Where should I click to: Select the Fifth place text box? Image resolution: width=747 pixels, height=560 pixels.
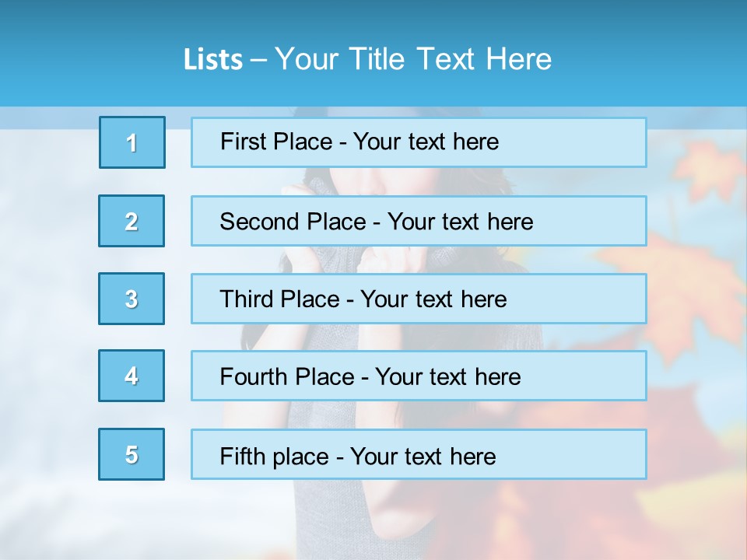(x=419, y=454)
